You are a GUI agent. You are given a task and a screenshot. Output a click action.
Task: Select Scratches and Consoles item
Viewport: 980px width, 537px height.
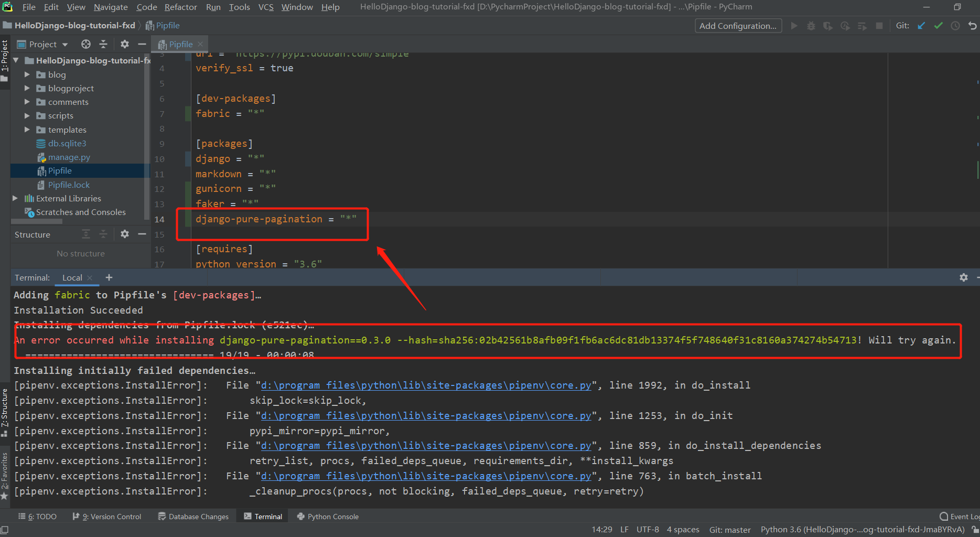[x=81, y=212]
